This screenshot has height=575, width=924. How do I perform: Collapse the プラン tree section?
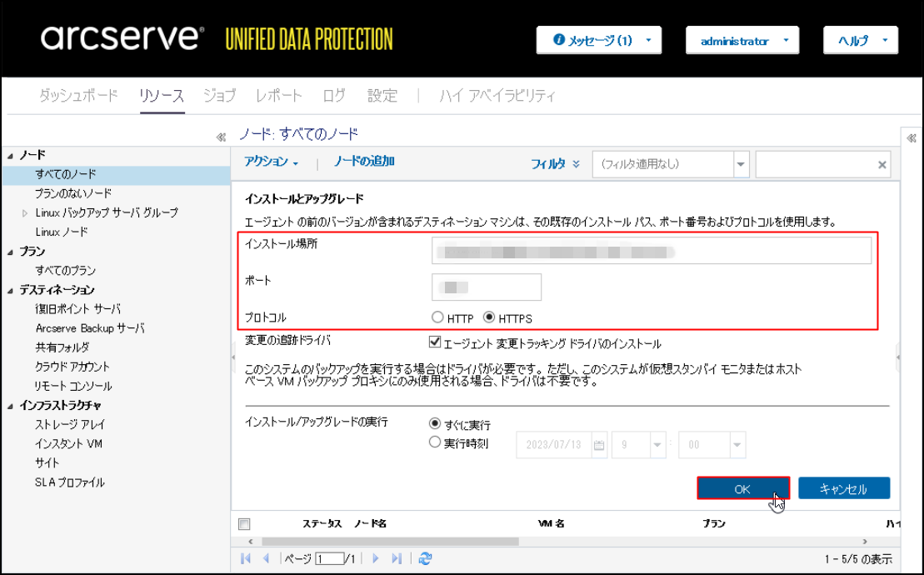pos(10,252)
